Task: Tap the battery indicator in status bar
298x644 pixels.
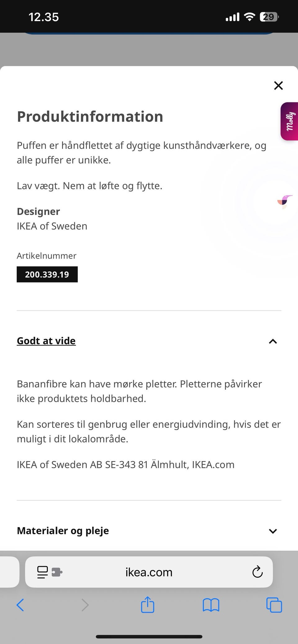Action: (x=269, y=17)
